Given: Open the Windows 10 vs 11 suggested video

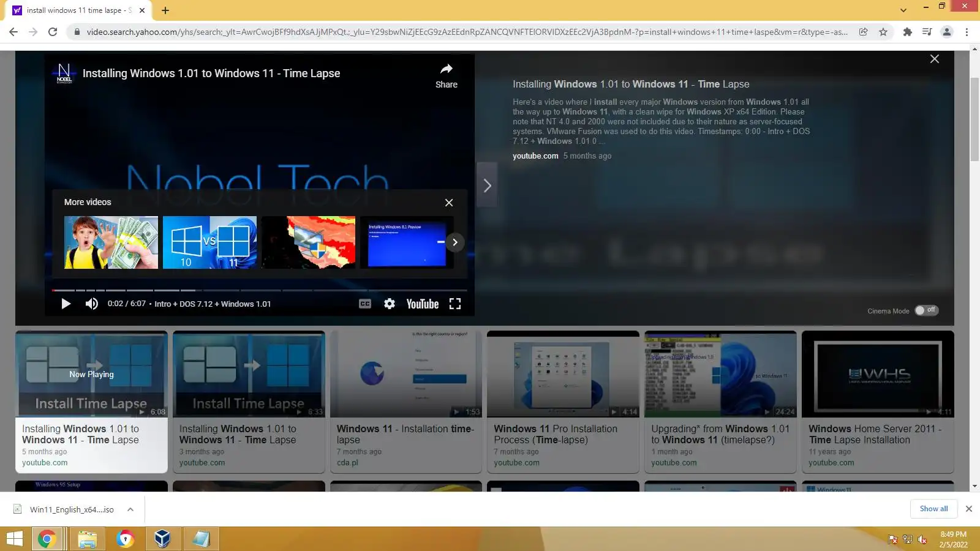Looking at the screenshot, I should pyautogui.click(x=209, y=242).
